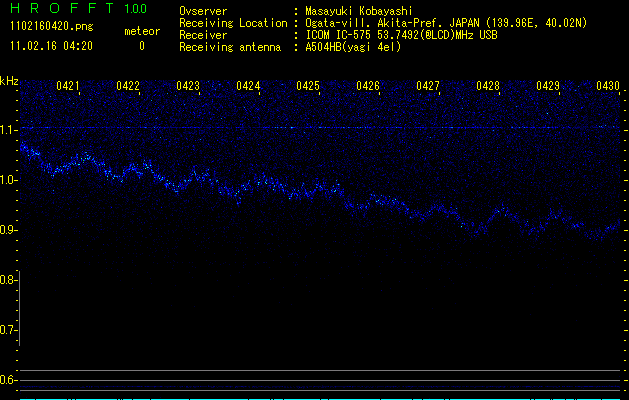Click the 0425 time marker
Image resolution: width=629 pixels, height=400 pixels.
[x=308, y=87]
